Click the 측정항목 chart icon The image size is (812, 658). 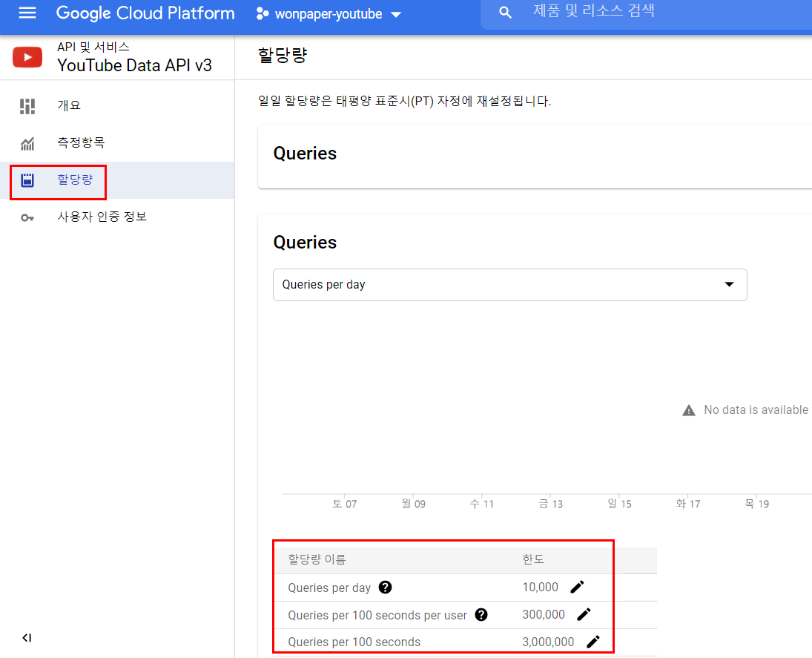[x=27, y=143]
